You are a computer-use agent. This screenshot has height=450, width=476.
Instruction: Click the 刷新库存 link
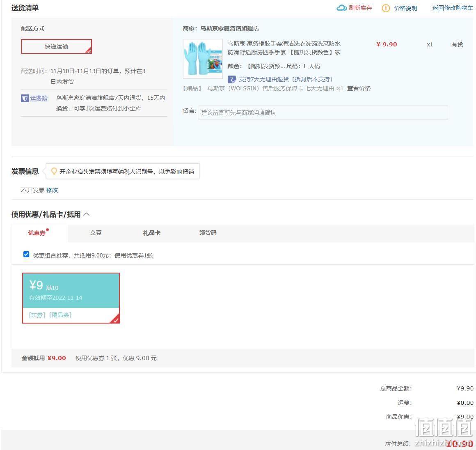point(360,8)
